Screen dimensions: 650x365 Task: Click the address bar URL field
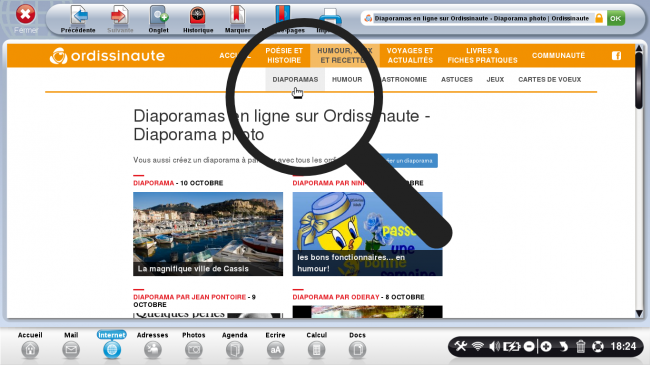click(x=481, y=18)
